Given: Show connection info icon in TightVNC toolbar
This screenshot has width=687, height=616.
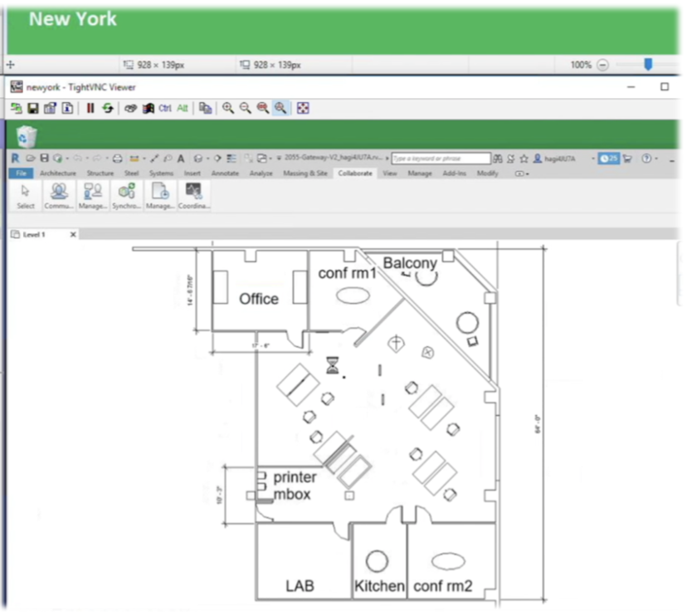Looking at the screenshot, I should [x=67, y=108].
